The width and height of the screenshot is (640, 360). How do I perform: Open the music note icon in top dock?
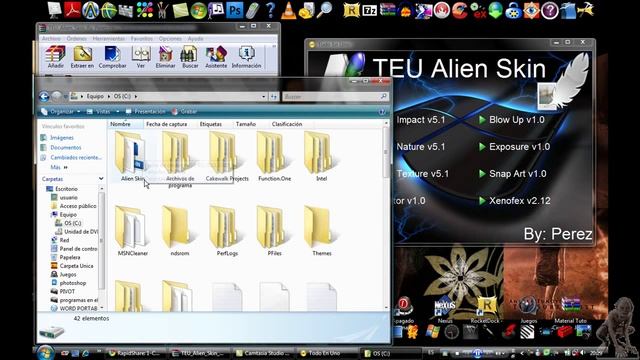216,10
